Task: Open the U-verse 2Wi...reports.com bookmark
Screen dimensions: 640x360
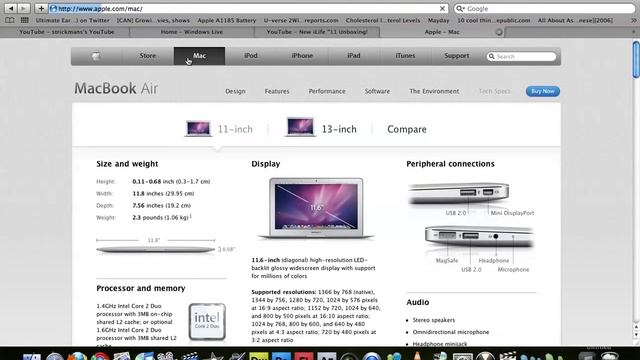Action: tap(301, 20)
